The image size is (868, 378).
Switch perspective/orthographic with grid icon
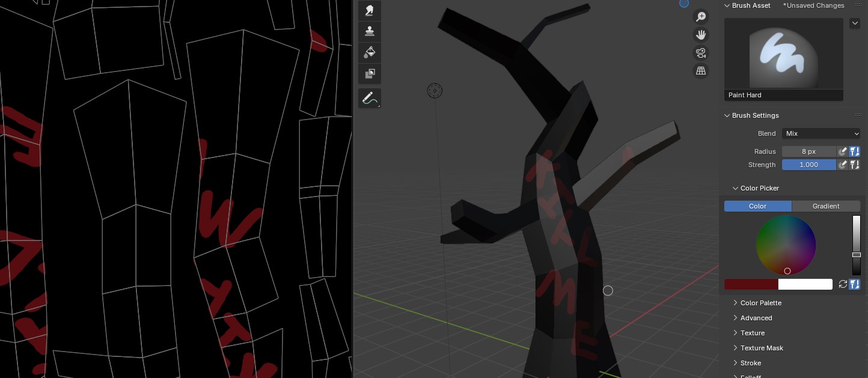point(700,71)
